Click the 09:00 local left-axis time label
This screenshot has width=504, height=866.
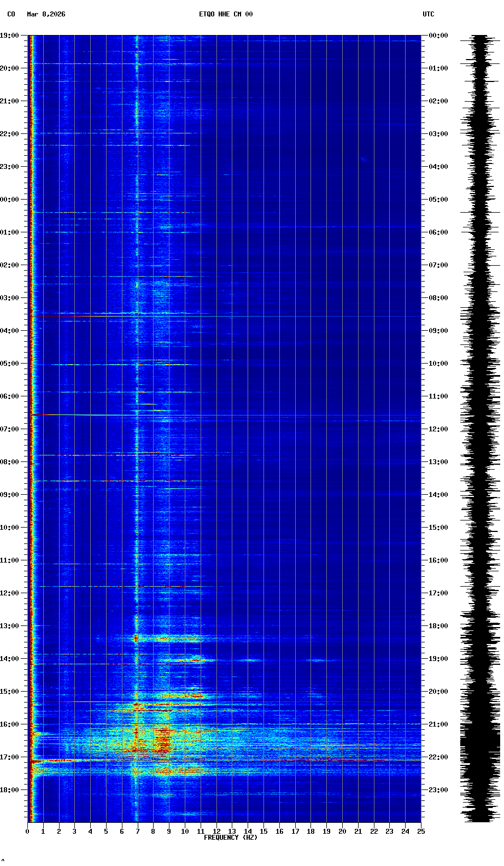[9, 495]
